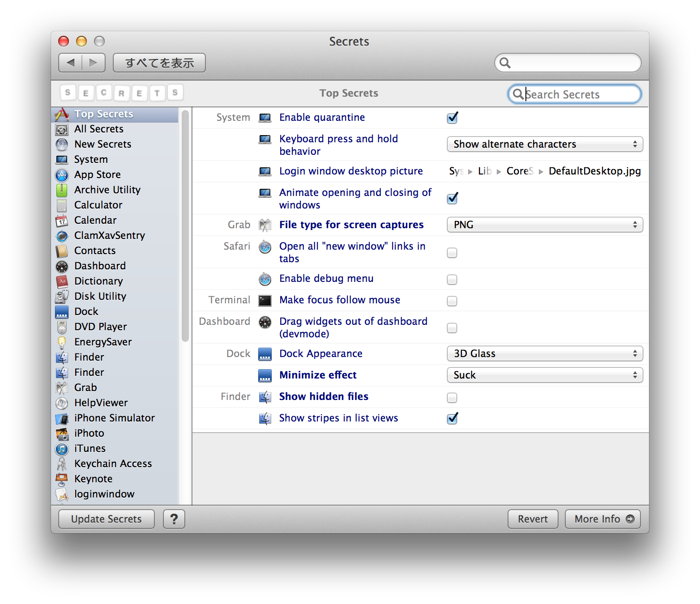Viewport: 700px width, 604px height.
Task: Click the Search Secrets field
Action: (x=575, y=94)
